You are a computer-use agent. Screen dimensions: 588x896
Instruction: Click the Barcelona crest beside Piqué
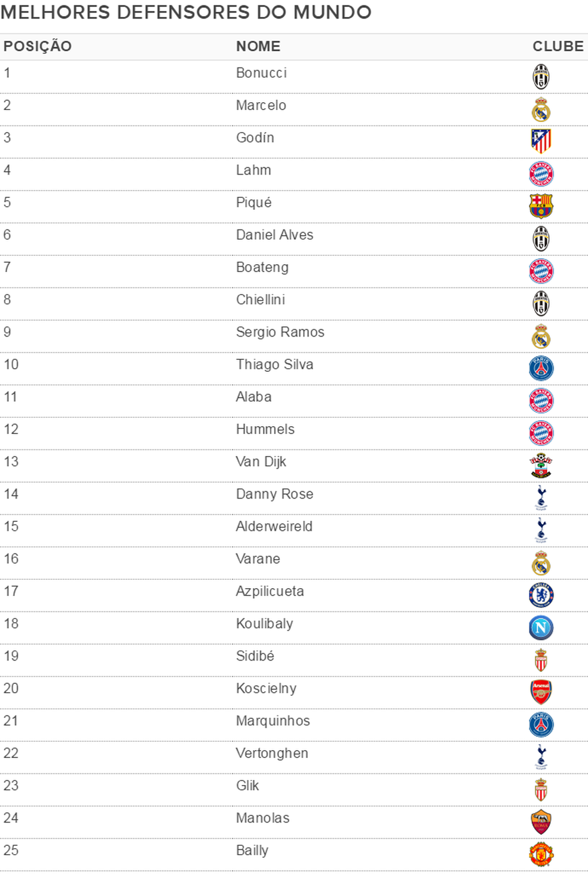(541, 206)
